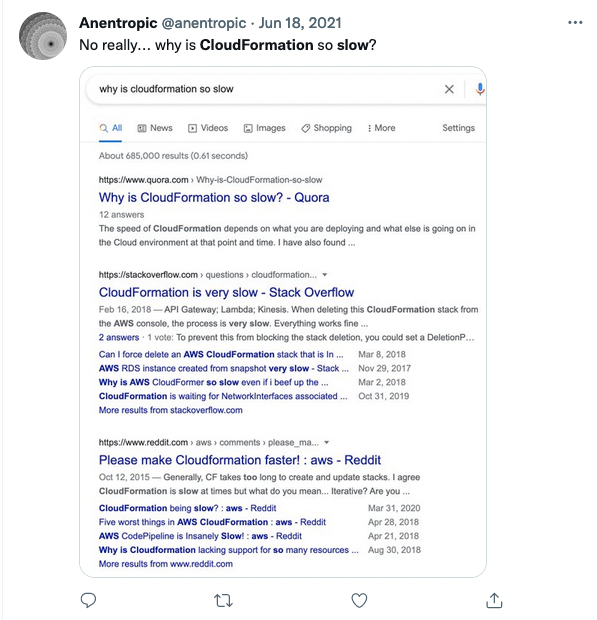This screenshot has height=620, width=597.
Task: Click the reply speech bubble icon
Action: 88,600
